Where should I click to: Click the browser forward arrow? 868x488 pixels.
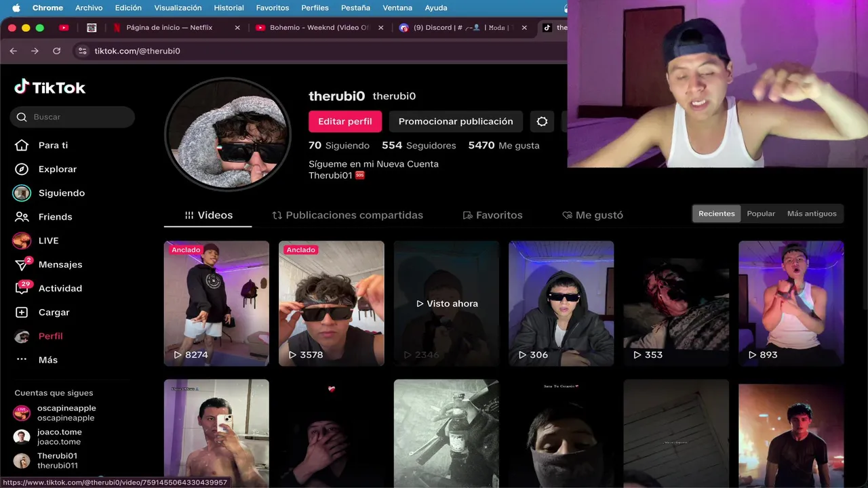tap(35, 51)
